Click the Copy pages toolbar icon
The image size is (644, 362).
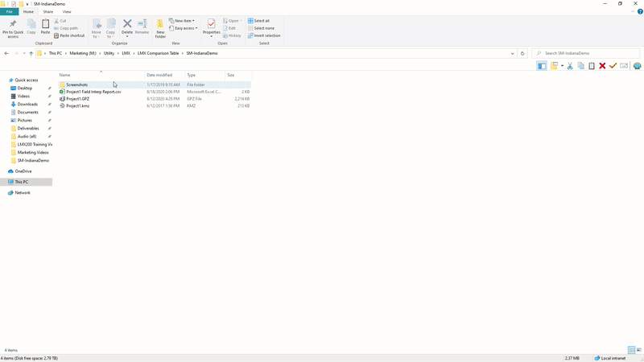pos(580,66)
